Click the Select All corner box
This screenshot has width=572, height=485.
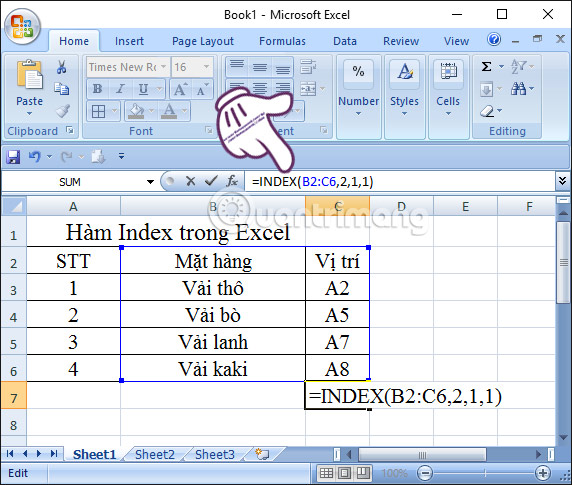pos(14,206)
